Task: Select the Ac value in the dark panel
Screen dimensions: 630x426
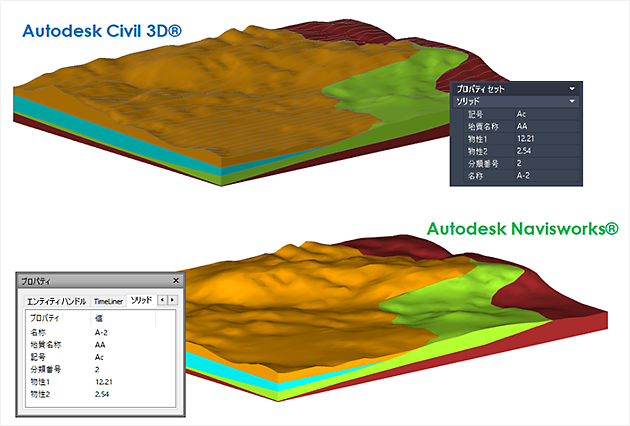Action: tap(521, 114)
